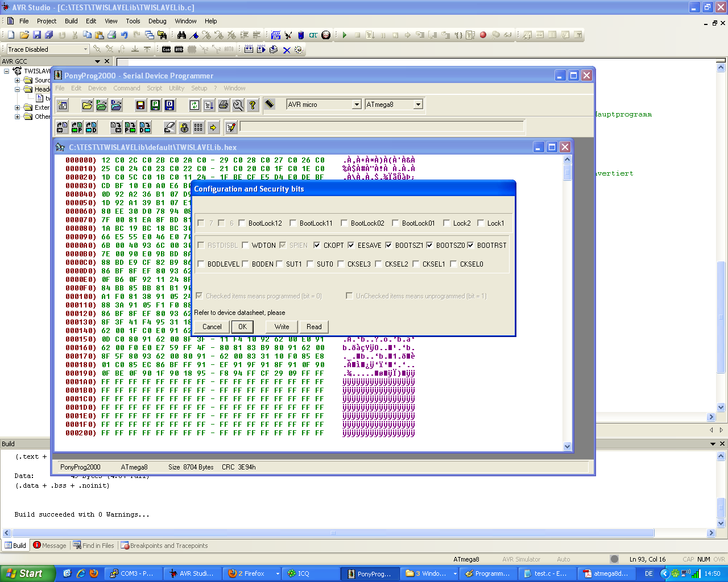This screenshot has width=728, height=582.
Task: Click AVR Studio Open File folder icon
Action: click(24, 35)
